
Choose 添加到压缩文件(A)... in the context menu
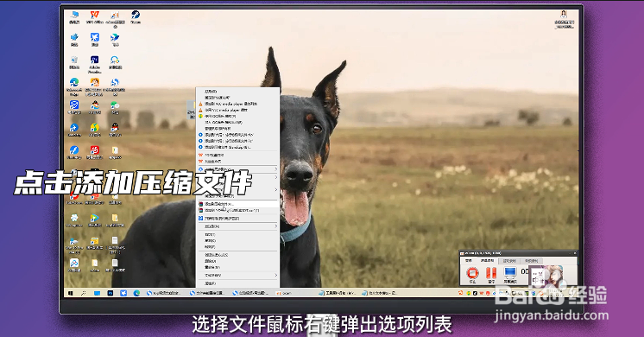[x=237, y=204]
